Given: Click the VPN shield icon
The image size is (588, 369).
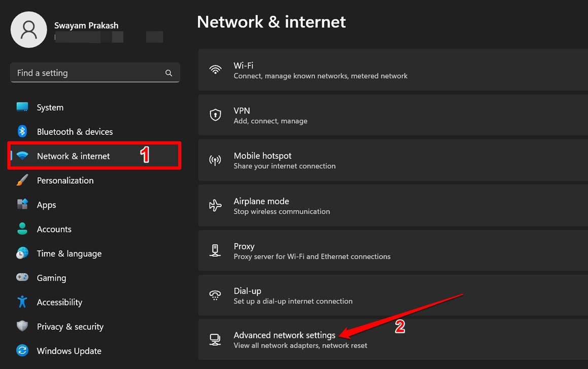Looking at the screenshot, I should (215, 115).
